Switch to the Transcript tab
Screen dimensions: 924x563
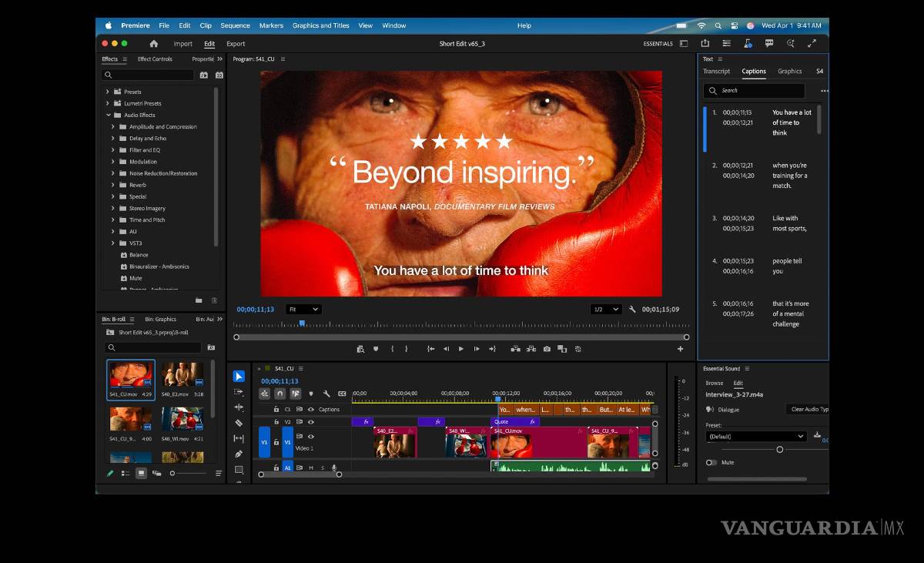coord(716,71)
